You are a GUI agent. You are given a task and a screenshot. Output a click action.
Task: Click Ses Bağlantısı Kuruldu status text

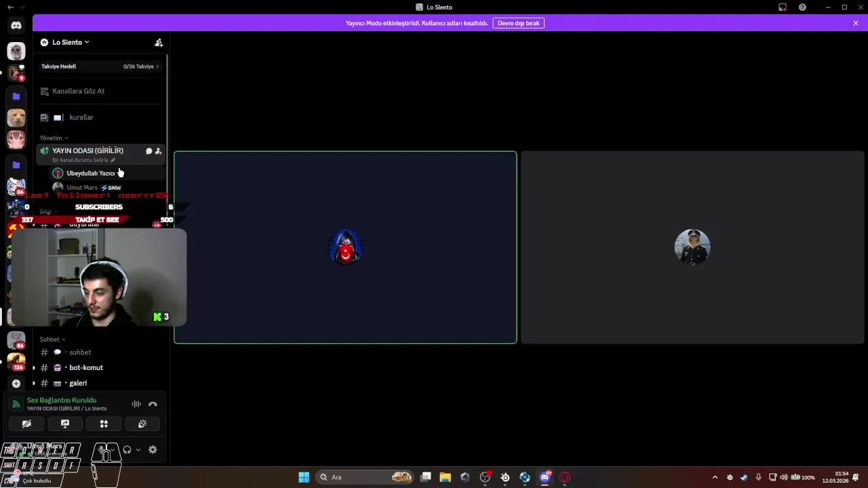click(62, 401)
